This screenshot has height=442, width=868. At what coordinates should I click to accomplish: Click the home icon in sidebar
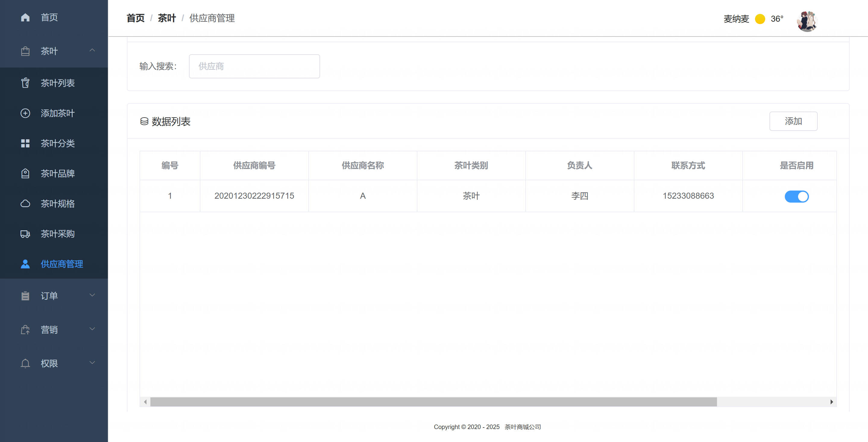[x=25, y=17]
